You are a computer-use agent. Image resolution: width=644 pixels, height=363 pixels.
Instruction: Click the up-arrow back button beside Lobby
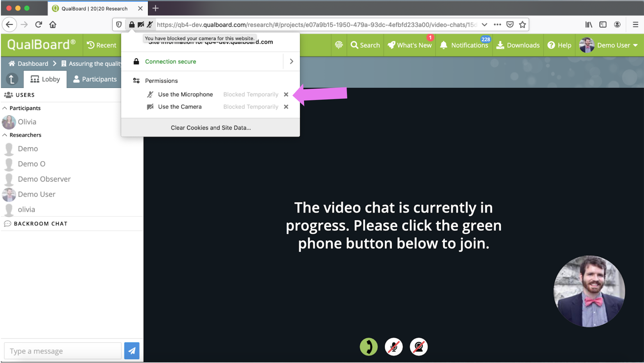[12, 79]
